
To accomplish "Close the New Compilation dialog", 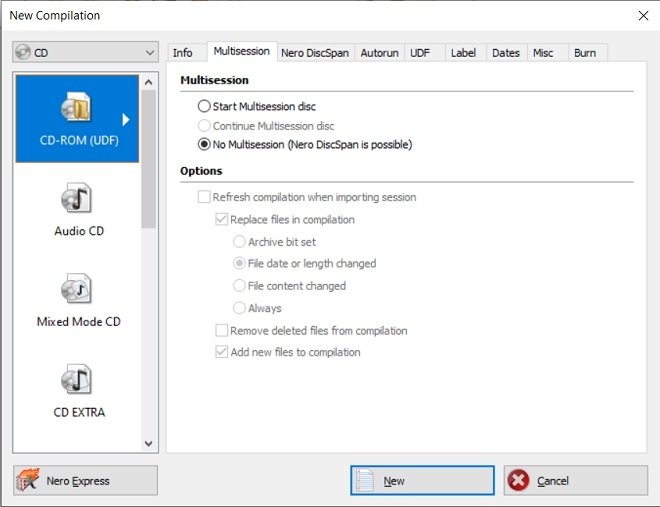I will (x=643, y=16).
